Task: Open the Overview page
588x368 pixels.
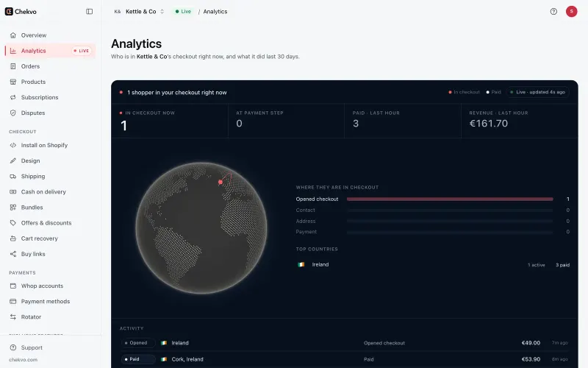Action: [x=50, y=35]
